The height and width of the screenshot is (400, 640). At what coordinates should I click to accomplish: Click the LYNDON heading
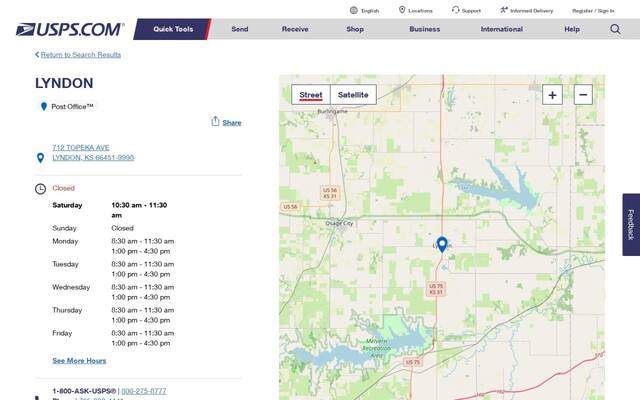click(x=64, y=83)
